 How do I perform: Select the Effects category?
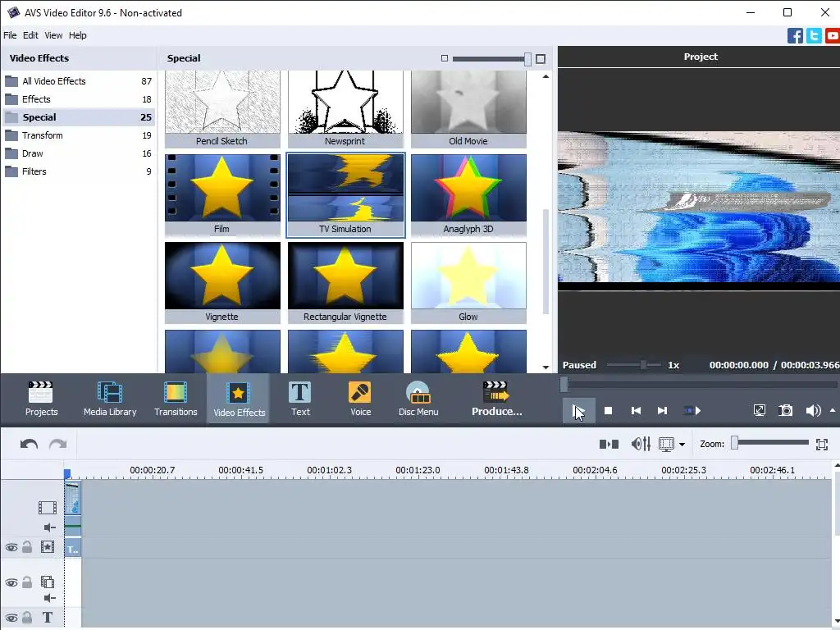pyautogui.click(x=78, y=99)
